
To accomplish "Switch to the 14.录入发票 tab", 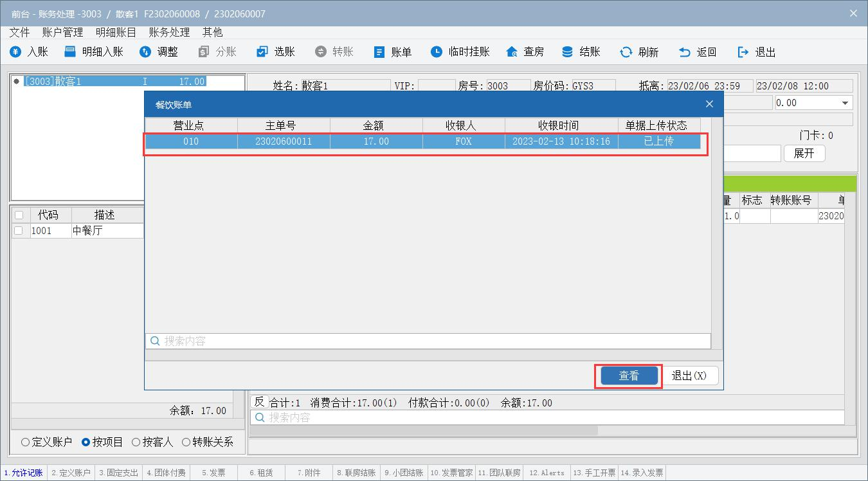I will pyautogui.click(x=642, y=473).
